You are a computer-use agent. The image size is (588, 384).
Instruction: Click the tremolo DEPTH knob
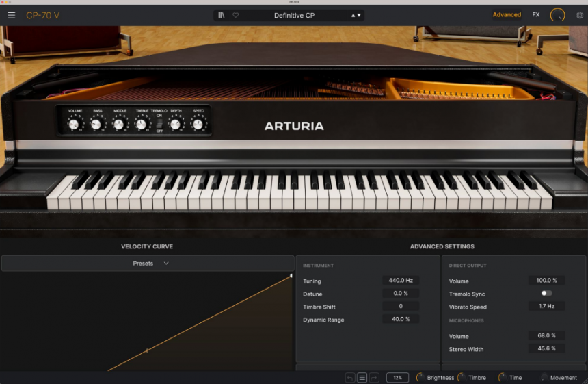click(x=175, y=125)
